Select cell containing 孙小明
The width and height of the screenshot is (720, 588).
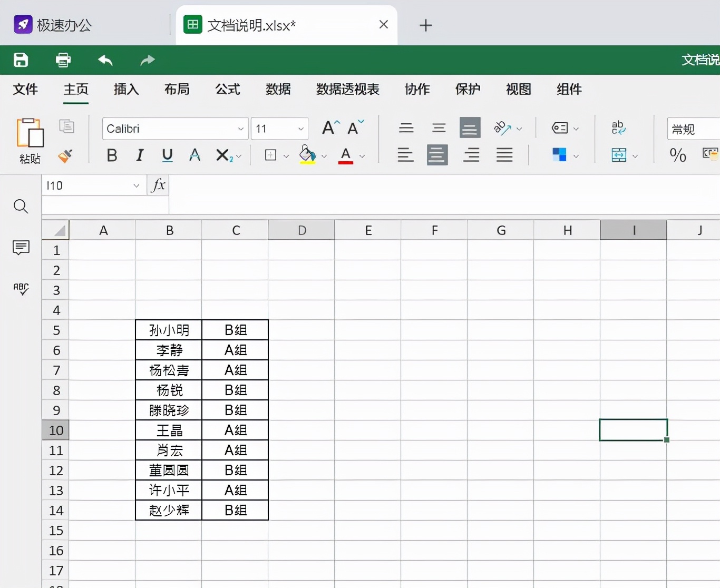coord(169,330)
